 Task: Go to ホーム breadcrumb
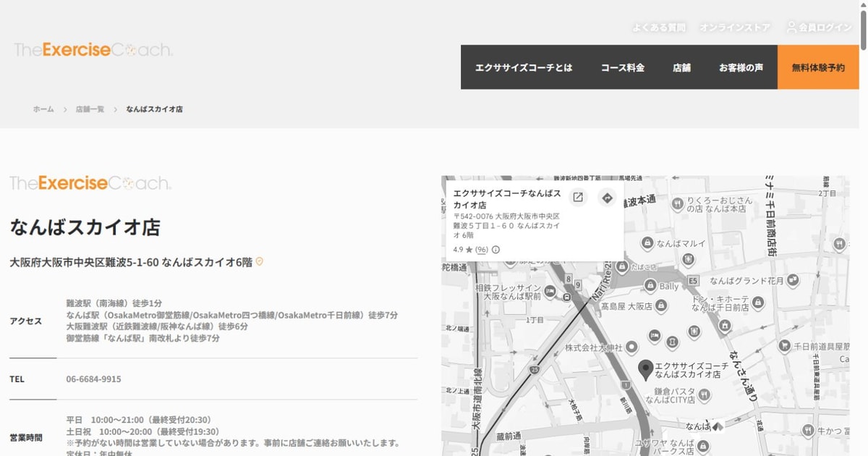[x=43, y=109]
